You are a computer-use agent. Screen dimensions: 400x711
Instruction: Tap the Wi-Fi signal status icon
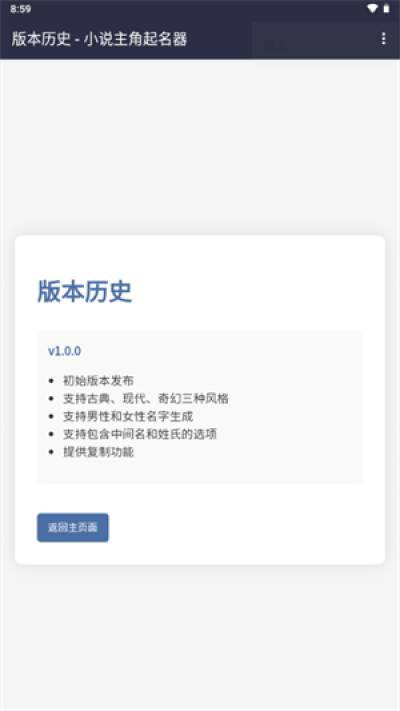[372, 9]
